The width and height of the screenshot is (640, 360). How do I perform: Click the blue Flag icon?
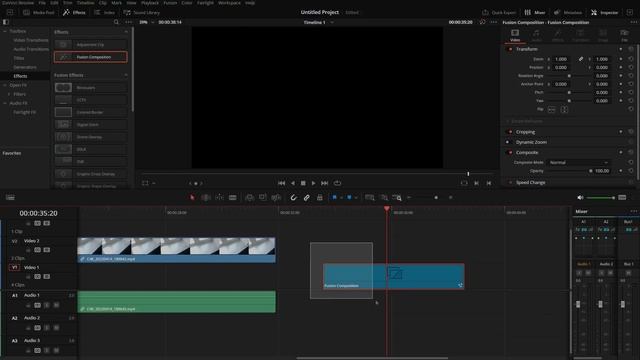tap(334, 198)
